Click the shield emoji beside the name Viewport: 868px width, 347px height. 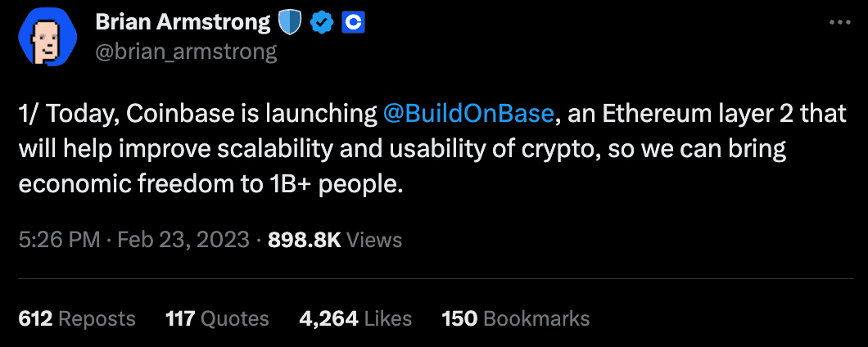click(x=290, y=23)
